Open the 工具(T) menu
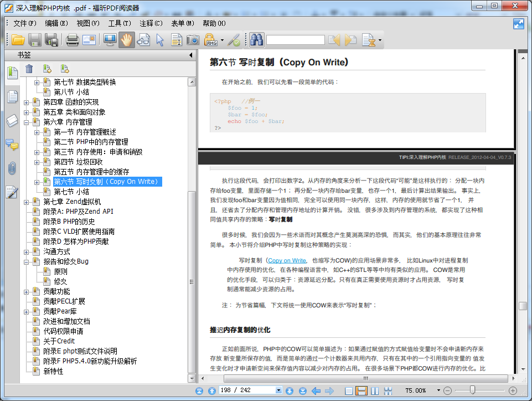The width and height of the screenshot is (532, 401). coord(120,23)
